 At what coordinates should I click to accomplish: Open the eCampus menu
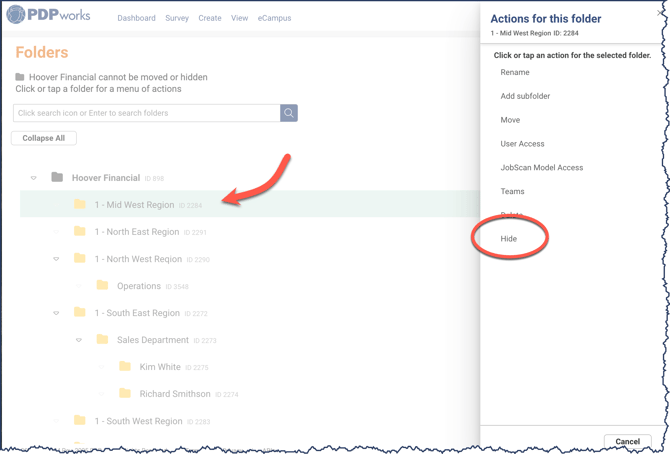pyautogui.click(x=274, y=18)
